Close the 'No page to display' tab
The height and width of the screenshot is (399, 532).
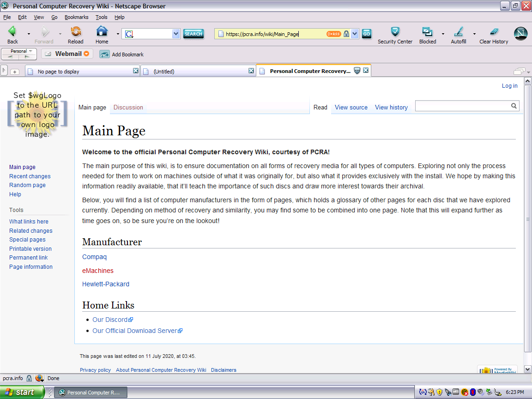[x=136, y=71]
